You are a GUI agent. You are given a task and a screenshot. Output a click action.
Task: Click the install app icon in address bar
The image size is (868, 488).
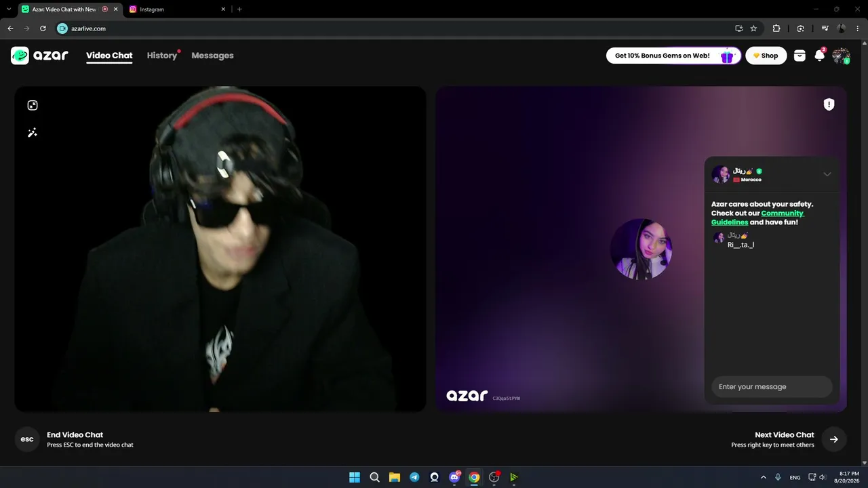[739, 28]
